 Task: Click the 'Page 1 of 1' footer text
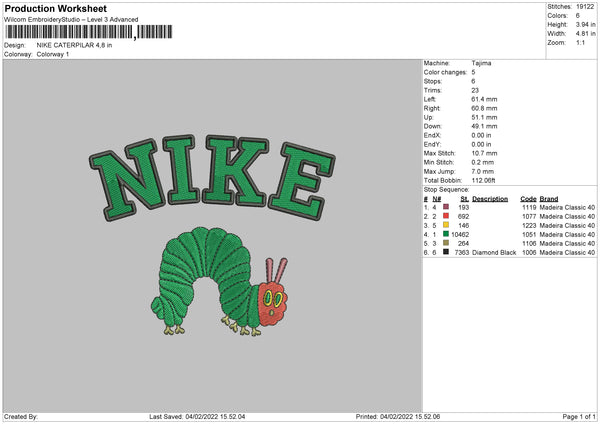point(579,417)
